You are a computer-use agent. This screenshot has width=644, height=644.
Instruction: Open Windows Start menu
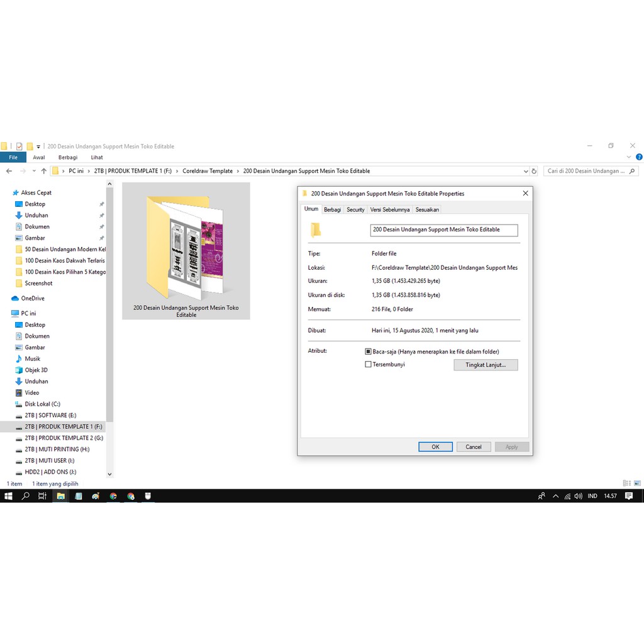(8, 496)
